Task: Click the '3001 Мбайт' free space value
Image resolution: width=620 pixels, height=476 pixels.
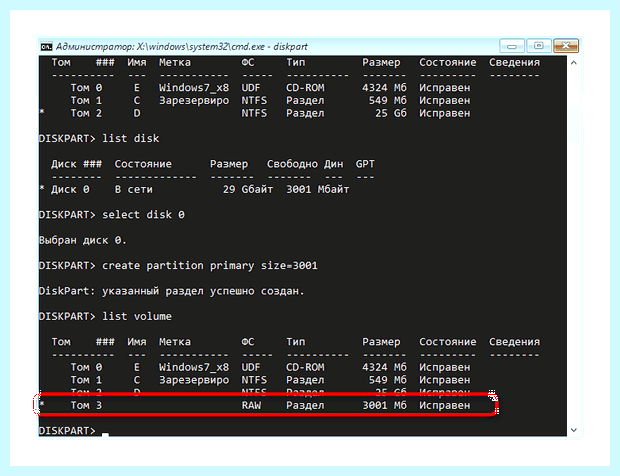Action: coord(318,189)
